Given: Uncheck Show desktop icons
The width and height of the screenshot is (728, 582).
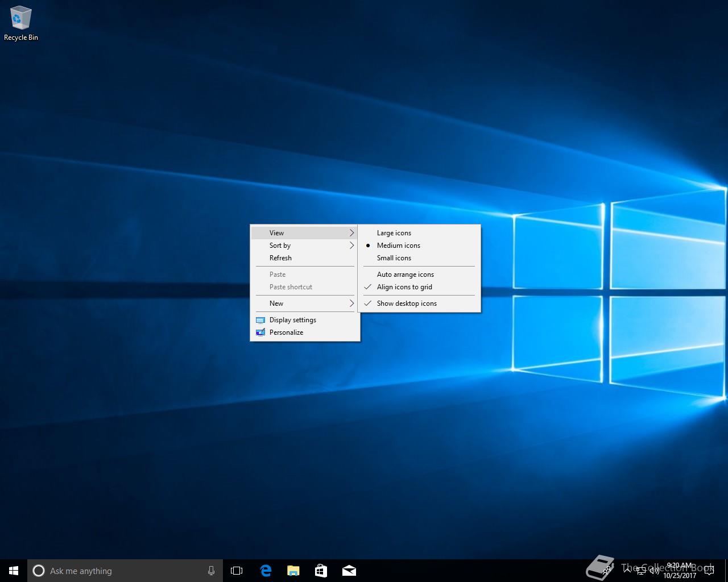Looking at the screenshot, I should (x=406, y=304).
